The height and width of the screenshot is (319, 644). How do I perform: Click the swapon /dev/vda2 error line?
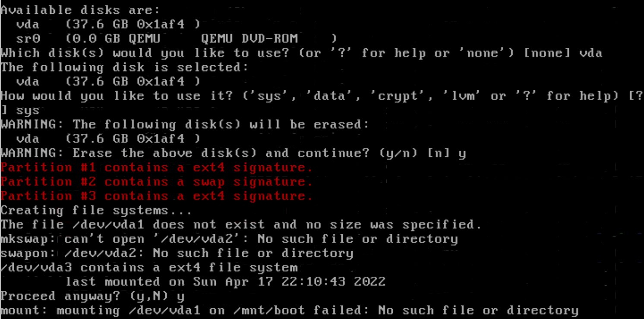click(177, 253)
